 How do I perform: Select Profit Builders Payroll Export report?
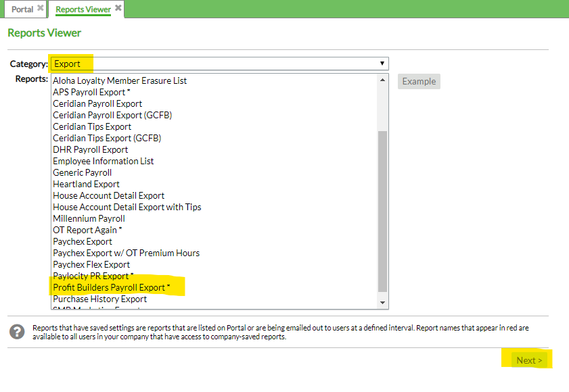pyautogui.click(x=112, y=287)
